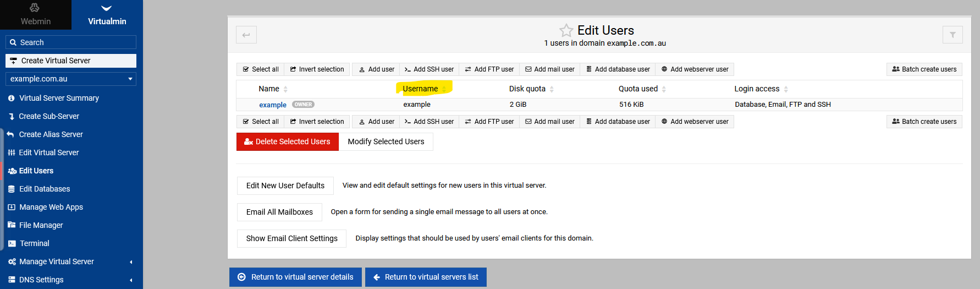Click the favorite star icon beside Edit Users
This screenshot has width=980, height=289.
(x=566, y=30)
